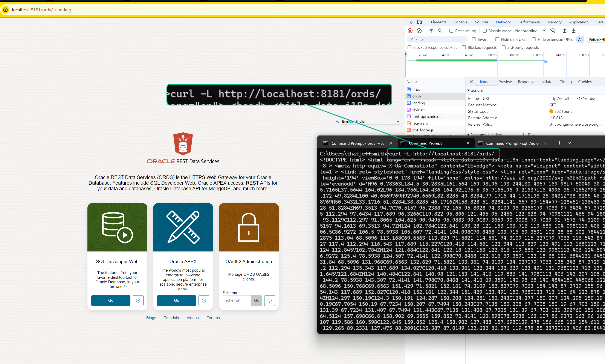Close the 'Command Prompt - ords' terminal tab

pos(391,143)
